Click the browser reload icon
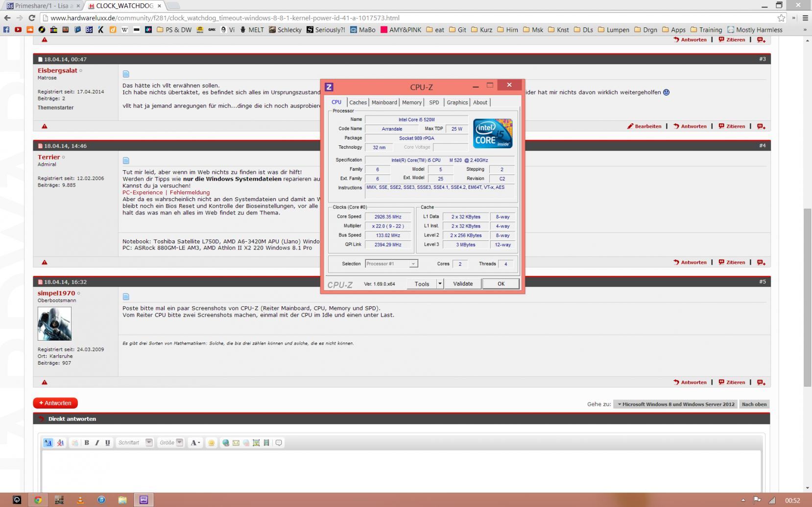The image size is (812, 507). coord(32,18)
